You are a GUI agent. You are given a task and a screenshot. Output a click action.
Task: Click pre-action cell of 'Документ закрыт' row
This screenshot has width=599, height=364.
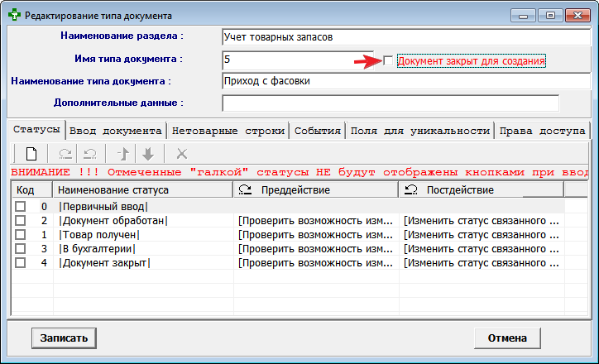pos(316,263)
